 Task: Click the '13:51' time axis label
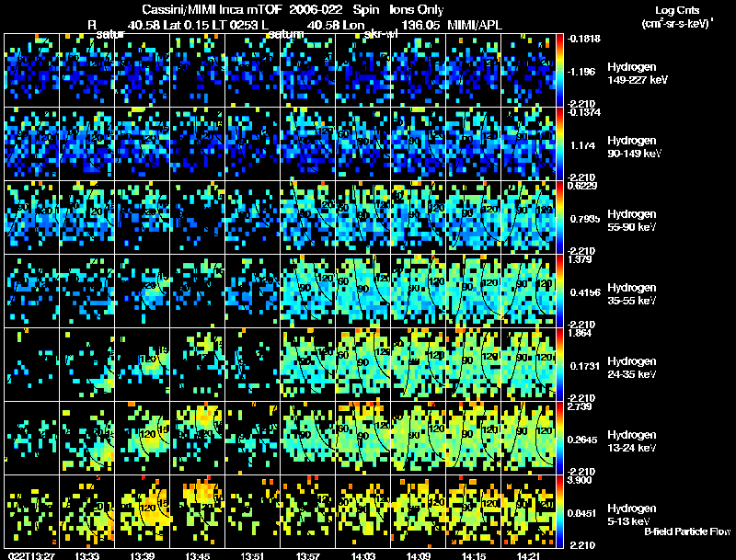point(252,555)
